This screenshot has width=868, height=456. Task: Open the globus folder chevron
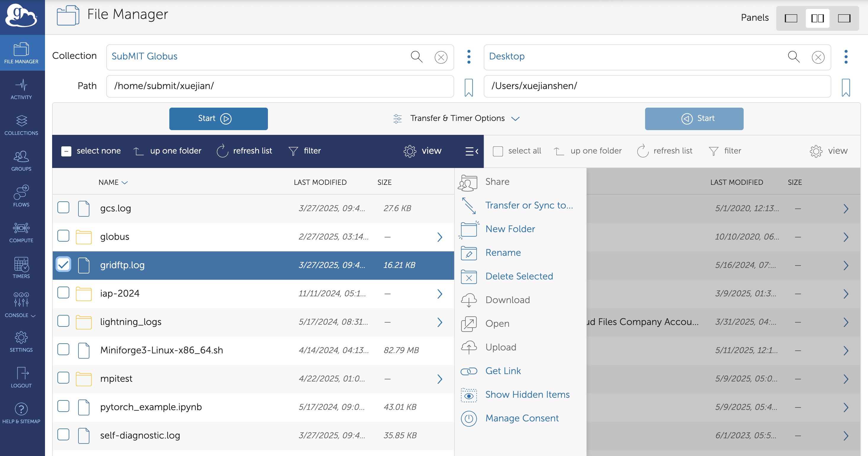pyautogui.click(x=439, y=237)
